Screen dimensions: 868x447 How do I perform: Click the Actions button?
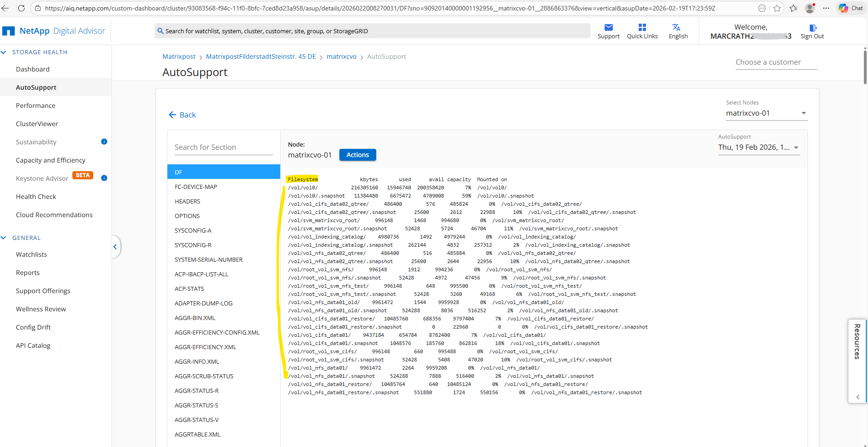point(358,155)
